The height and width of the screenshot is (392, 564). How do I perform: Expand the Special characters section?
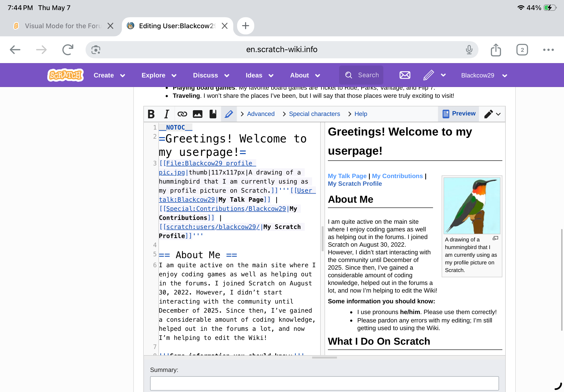coord(311,114)
